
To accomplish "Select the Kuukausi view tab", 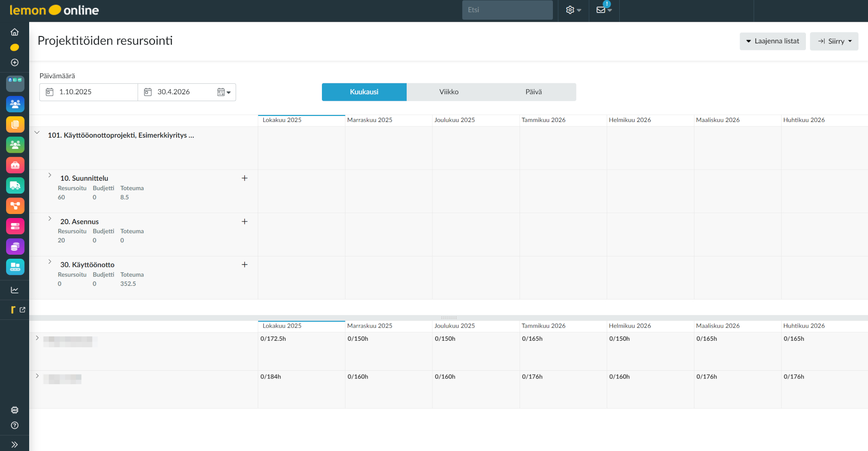I will pyautogui.click(x=364, y=92).
